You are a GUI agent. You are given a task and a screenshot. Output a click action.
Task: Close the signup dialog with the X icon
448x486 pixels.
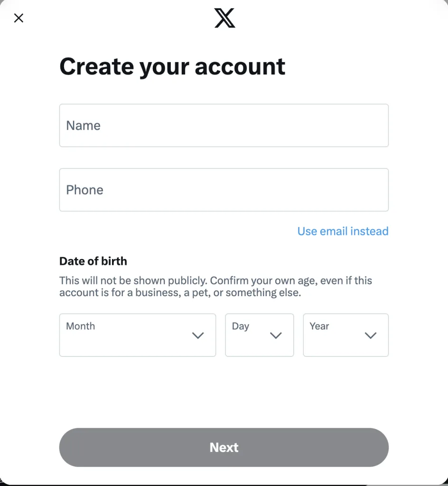19,18
